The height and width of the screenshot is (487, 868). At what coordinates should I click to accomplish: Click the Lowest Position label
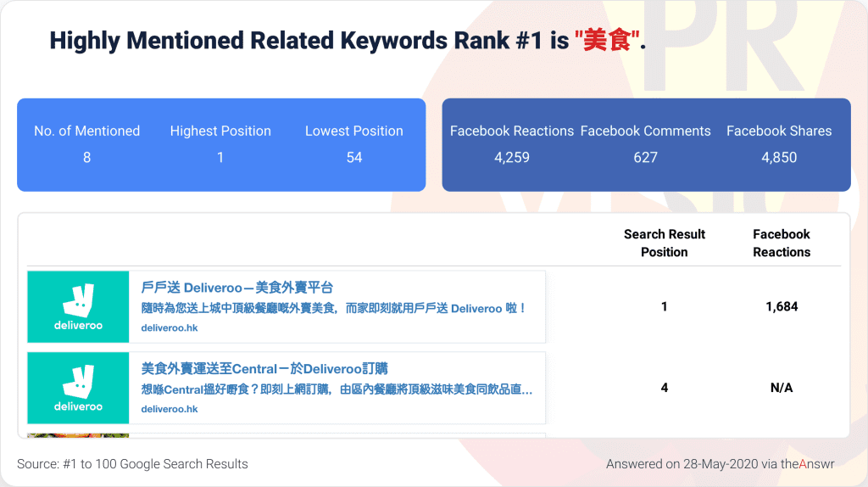[x=354, y=132]
